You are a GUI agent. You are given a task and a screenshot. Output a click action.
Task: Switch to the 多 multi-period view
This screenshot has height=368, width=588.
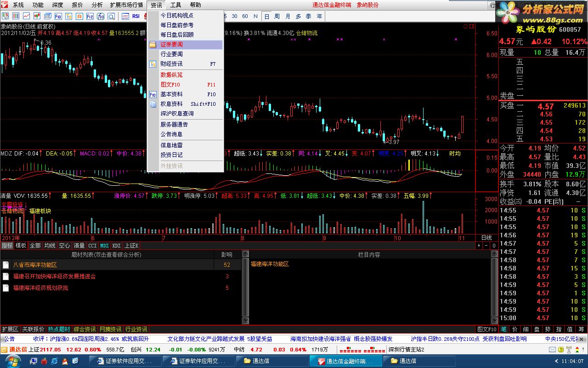298,16
